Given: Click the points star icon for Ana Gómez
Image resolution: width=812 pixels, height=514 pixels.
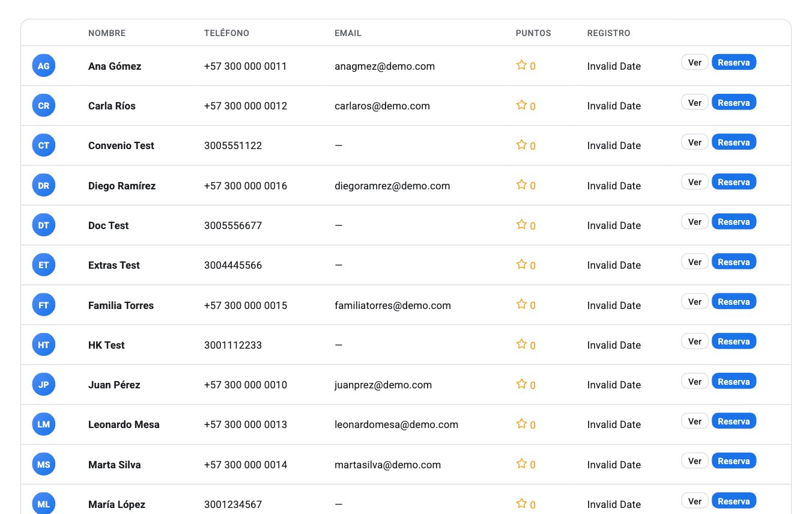Looking at the screenshot, I should pos(521,65).
